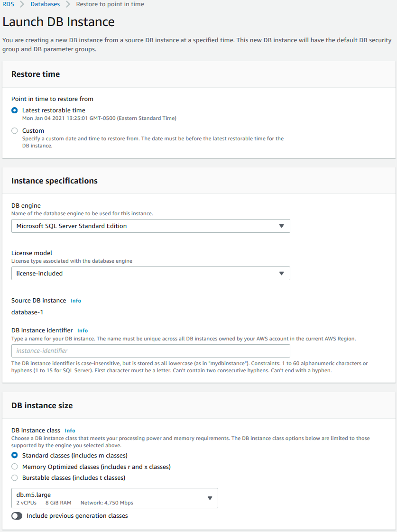Screen dimensions: 397x532
Task: Open the DB engine dropdown
Action: (150, 226)
